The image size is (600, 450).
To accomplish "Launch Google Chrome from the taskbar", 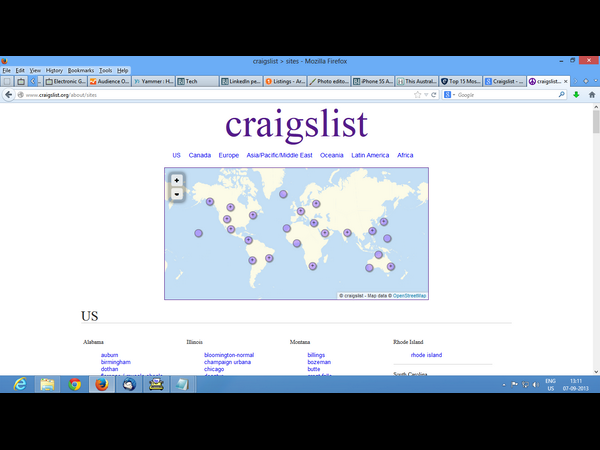I will (x=75, y=384).
